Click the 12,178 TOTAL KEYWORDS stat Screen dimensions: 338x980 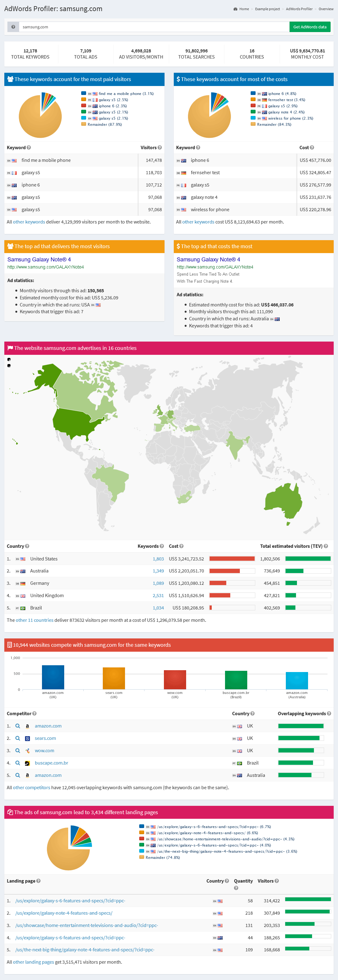31,54
